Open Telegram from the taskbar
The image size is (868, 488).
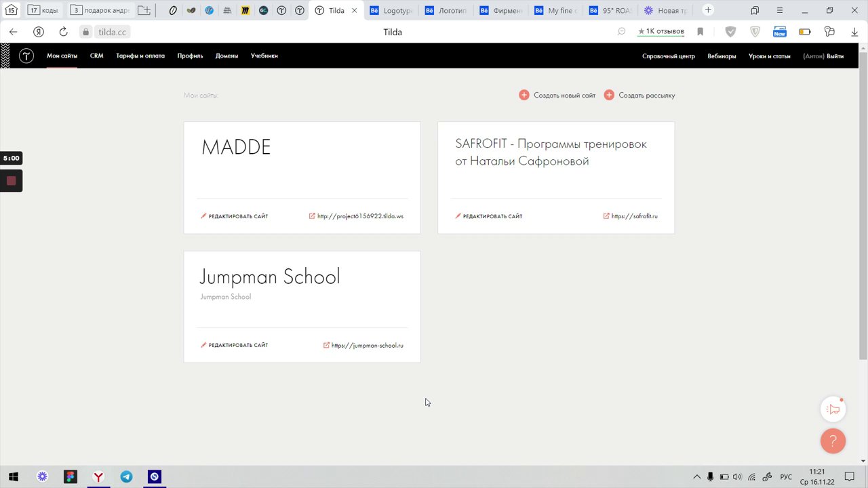[126, 476]
